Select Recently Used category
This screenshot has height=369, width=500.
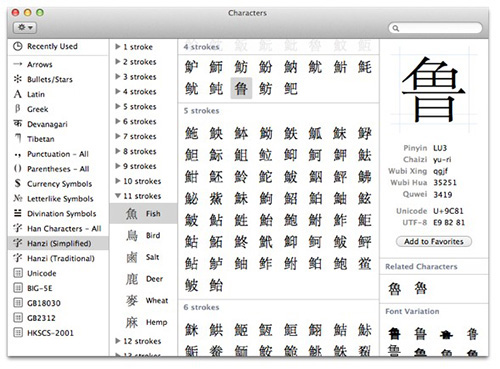pyautogui.click(x=58, y=46)
